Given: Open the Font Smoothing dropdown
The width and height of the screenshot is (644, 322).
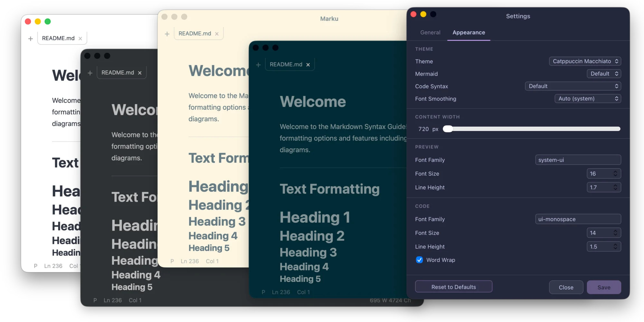Looking at the screenshot, I should [x=588, y=99].
